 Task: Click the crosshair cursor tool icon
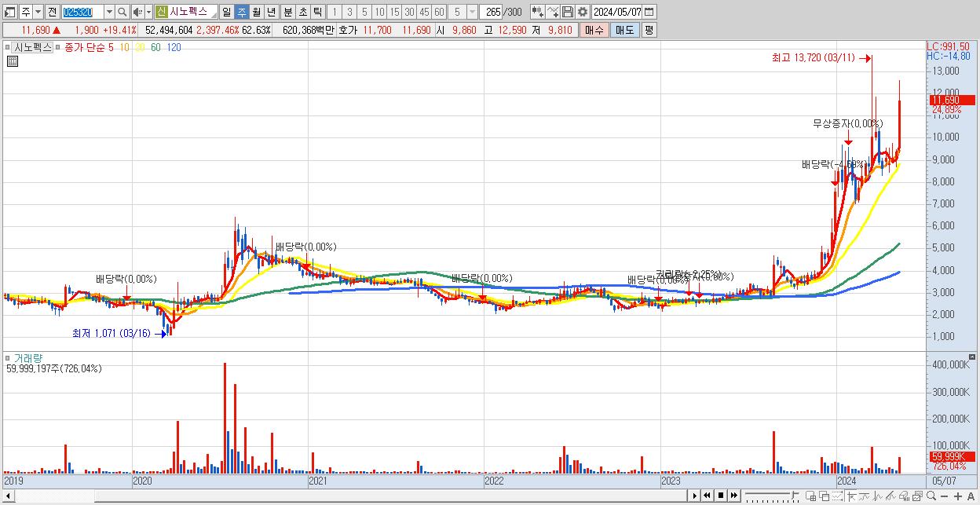pyautogui.click(x=851, y=496)
